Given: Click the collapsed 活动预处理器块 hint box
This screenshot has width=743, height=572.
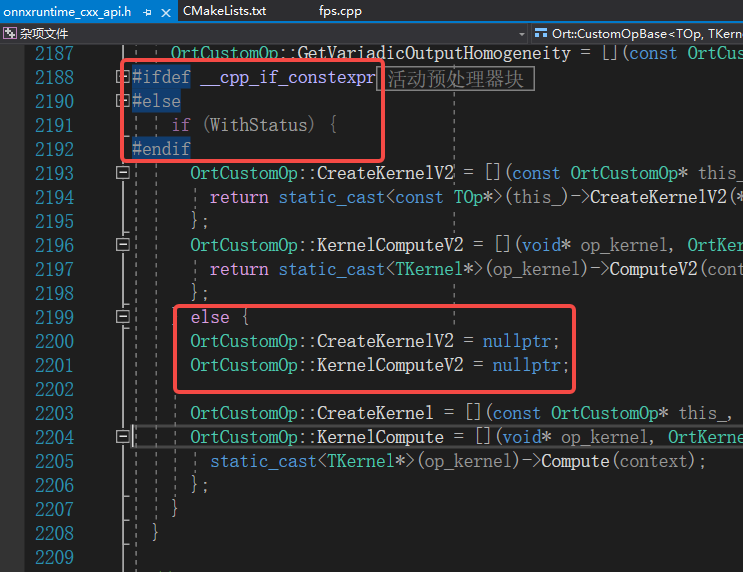Looking at the screenshot, I should click(455, 79).
